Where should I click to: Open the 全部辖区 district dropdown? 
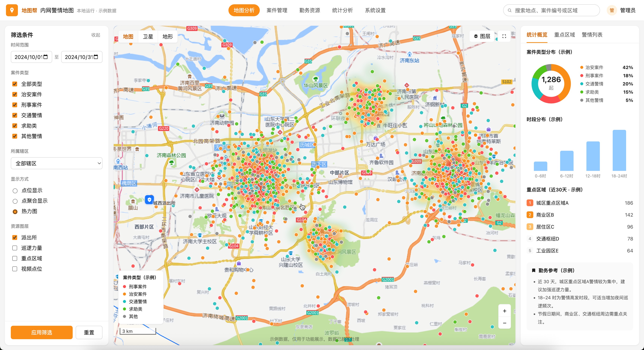click(56, 163)
